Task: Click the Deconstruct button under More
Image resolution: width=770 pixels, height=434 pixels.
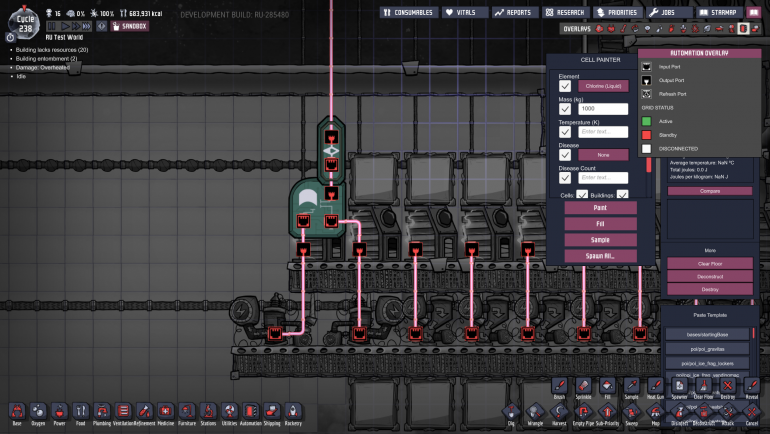Action: pos(710,276)
